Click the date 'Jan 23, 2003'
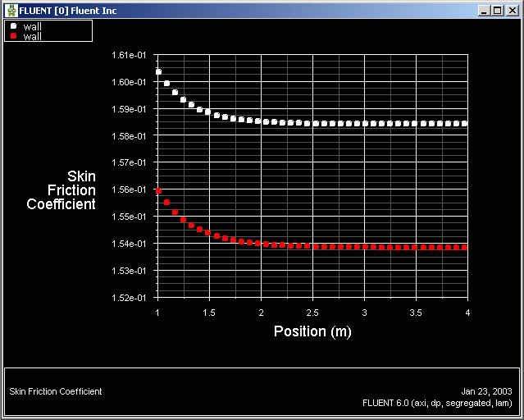Viewport: 524px width, 420px height. [x=486, y=391]
